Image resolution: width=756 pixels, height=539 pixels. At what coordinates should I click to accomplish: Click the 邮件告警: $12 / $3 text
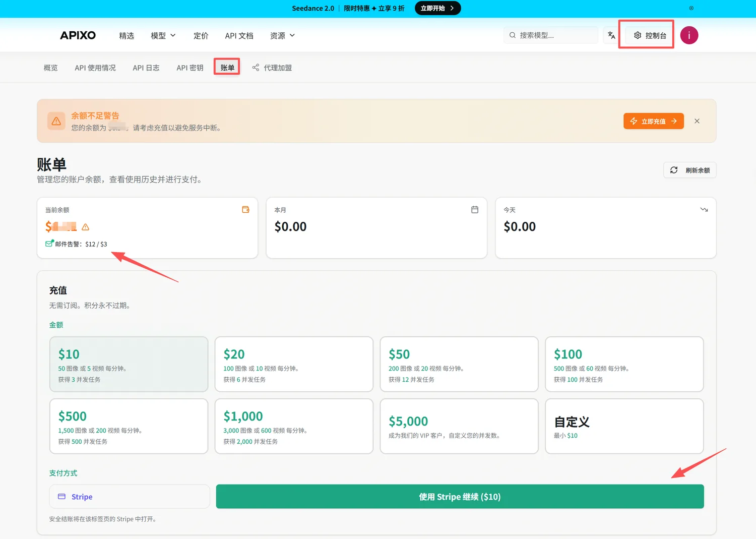(x=81, y=244)
